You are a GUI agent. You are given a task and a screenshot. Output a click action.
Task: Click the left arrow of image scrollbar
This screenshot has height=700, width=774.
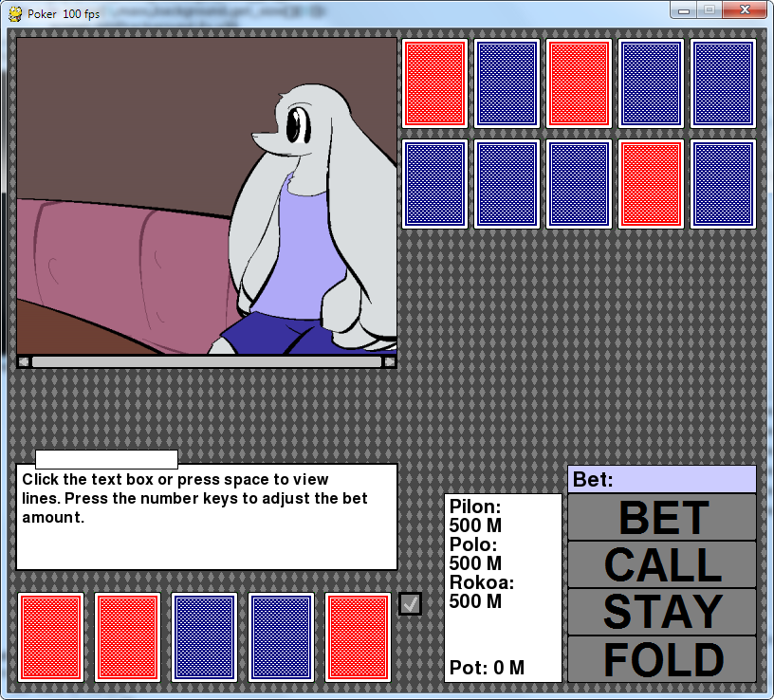(24, 361)
